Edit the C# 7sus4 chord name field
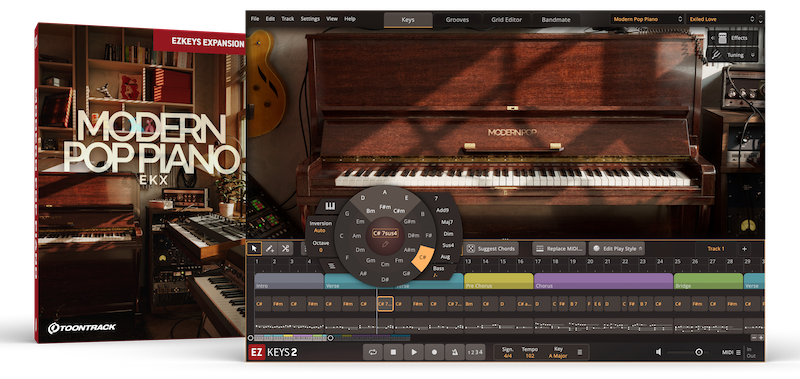The image size is (800, 379). click(385, 233)
